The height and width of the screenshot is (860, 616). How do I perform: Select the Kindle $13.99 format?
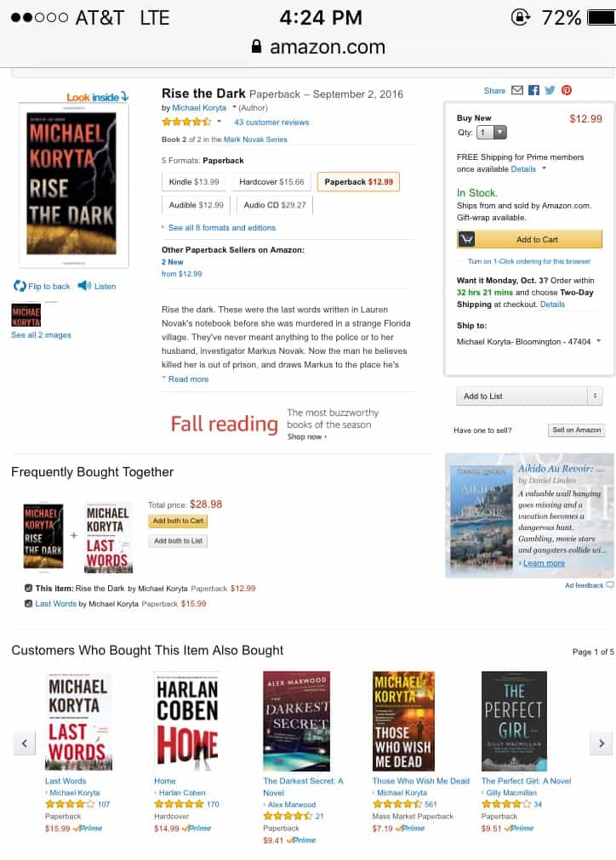pyautogui.click(x=194, y=182)
